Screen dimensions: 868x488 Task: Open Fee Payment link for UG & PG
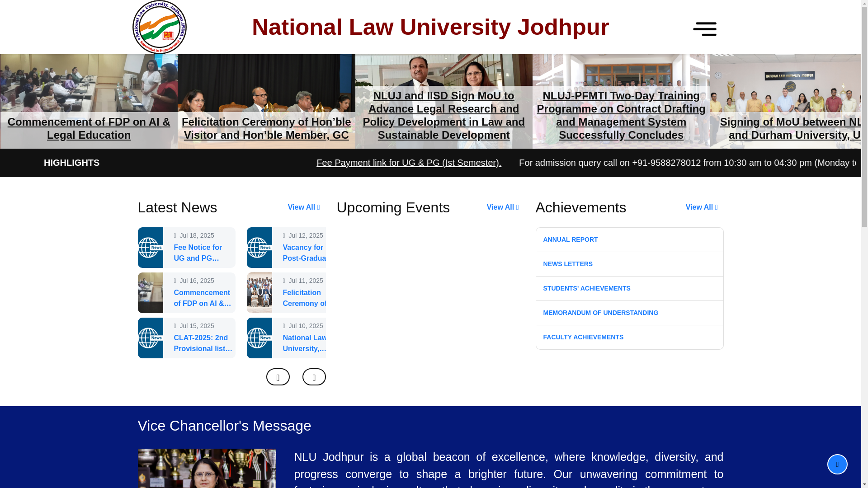(409, 163)
